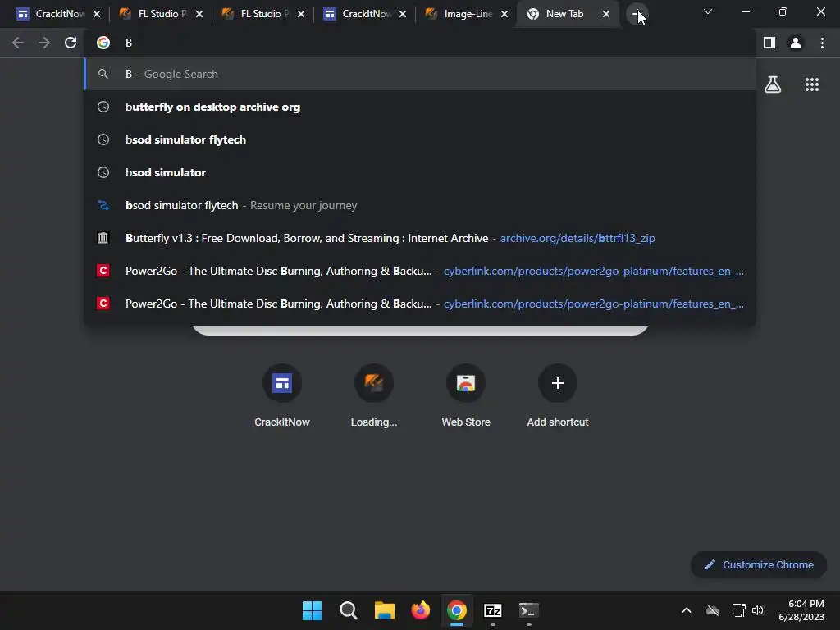The width and height of the screenshot is (840, 630).
Task: Click the clock icon beside 'butterfly on desktop'
Action: (103, 107)
